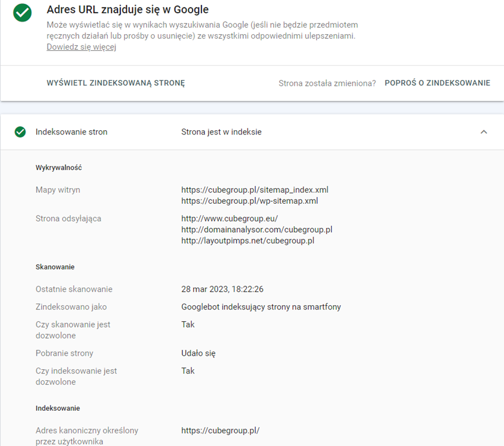
Task: Click the Indeksowanie stron row label
Action: pos(71,132)
